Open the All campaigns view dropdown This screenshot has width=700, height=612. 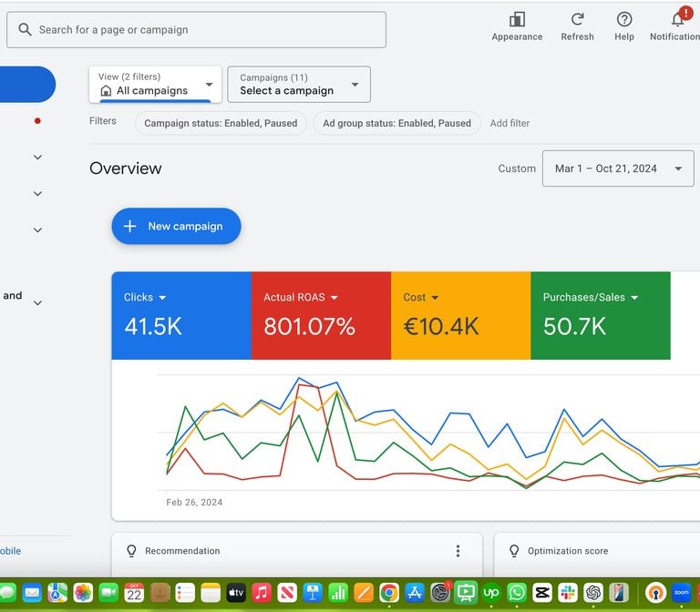click(155, 85)
